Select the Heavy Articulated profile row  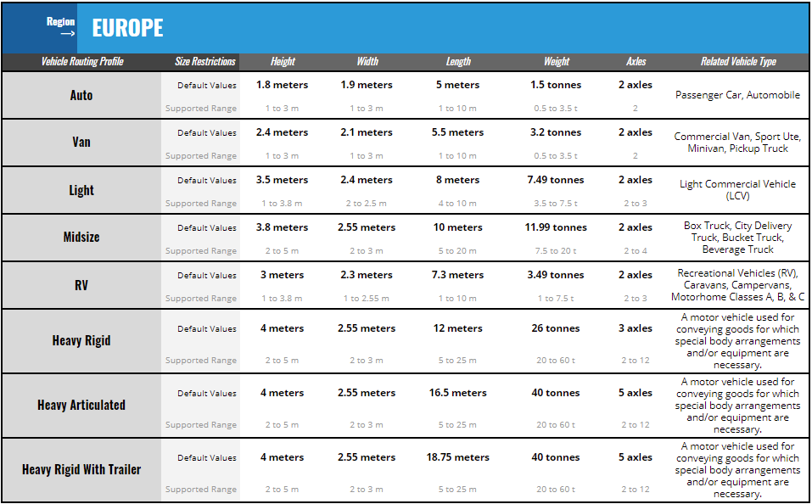[81, 405]
